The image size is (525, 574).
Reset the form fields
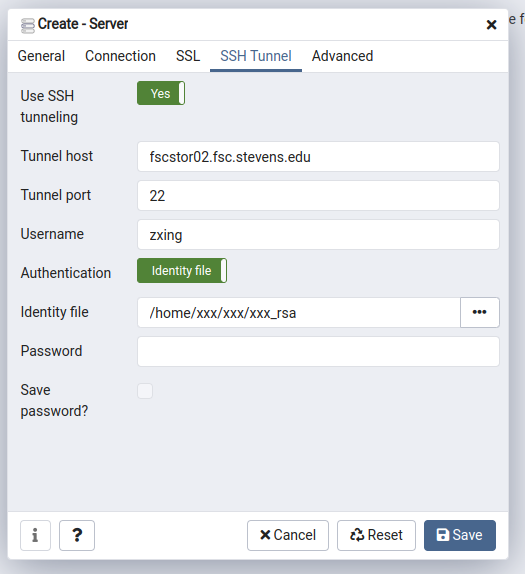(376, 535)
